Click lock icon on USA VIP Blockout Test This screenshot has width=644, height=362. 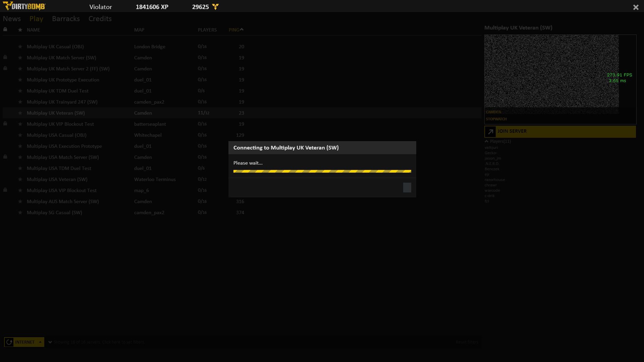(5, 190)
